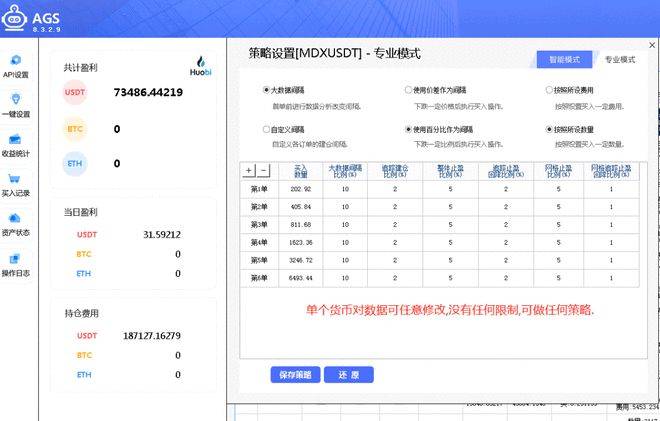Open API设置 in the sidebar
660x421 pixels.
tap(16, 67)
